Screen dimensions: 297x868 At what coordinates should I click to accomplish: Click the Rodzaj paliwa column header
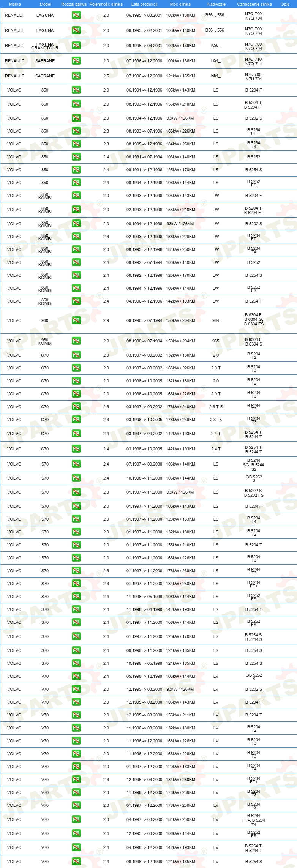pyautogui.click(x=74, y=4)
